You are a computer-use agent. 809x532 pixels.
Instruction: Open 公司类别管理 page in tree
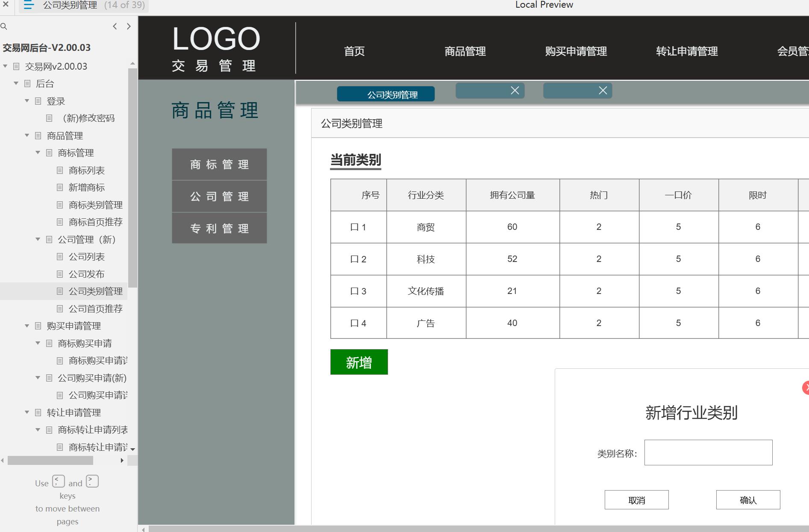pyautogui.click(x=96, y=291)
